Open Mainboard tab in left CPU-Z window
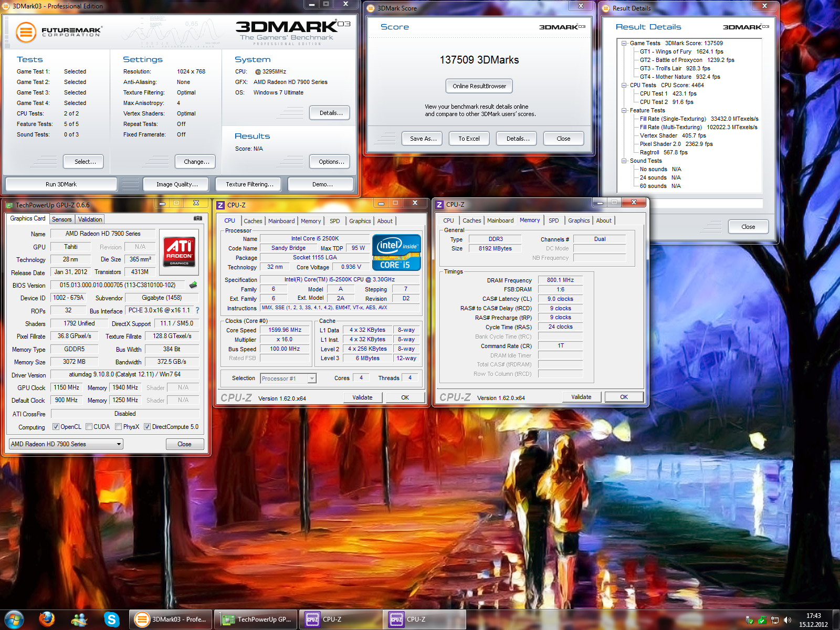840x630 pixels. (281, 221)
